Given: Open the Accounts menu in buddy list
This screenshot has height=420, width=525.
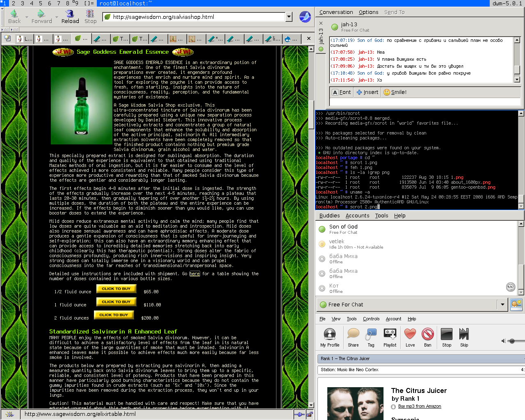Looking at the screenshot, I should click(357, 216).
